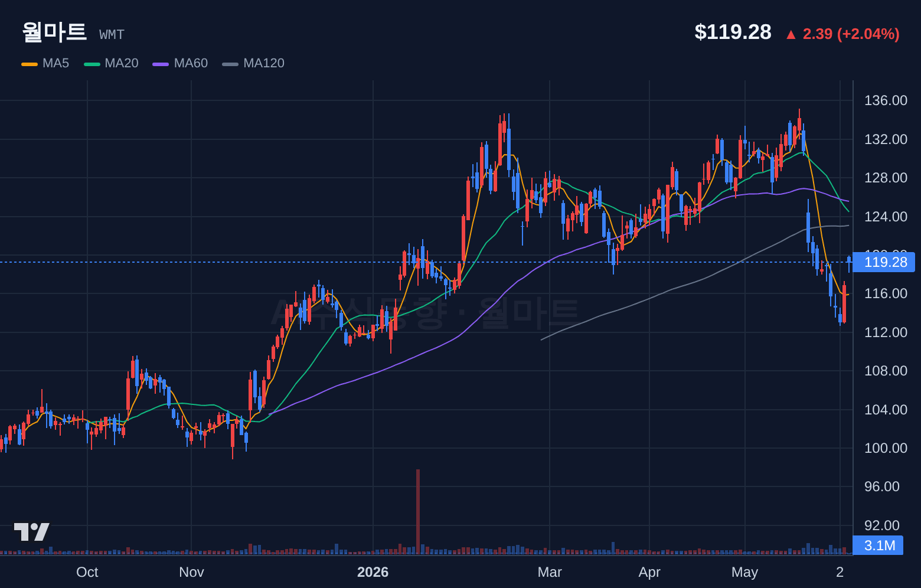Click the 132.00 price axis label
The height and width of the screenshot is (588, 921).
886,139
